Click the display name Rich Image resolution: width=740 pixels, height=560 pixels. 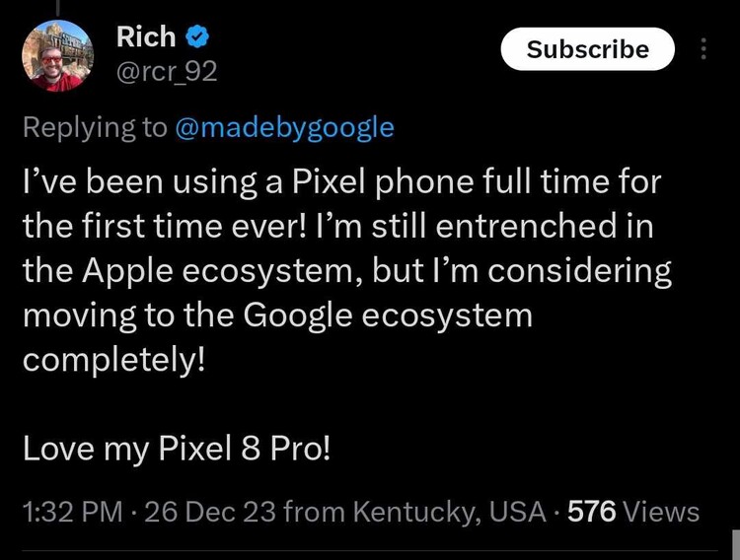tap(146, 37)
